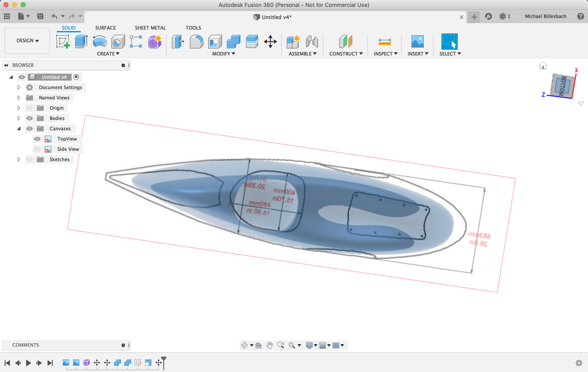Click the Measure ruler icon
The image size is (588, 372).
click(385, 41)
